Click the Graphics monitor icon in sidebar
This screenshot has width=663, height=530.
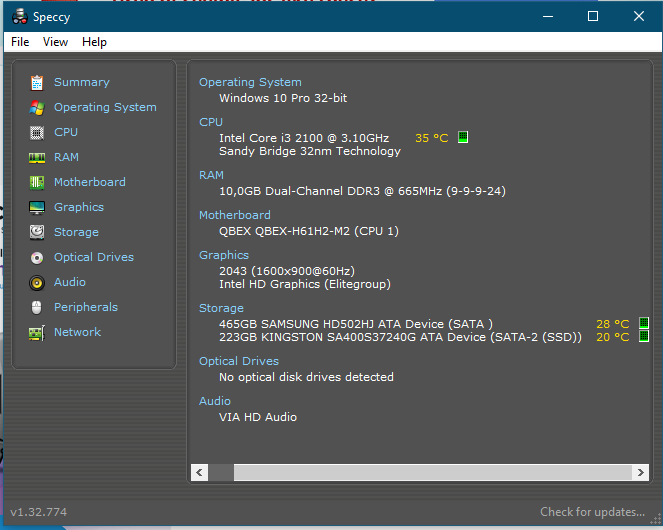pyautogui.click(x=37, y=208)
